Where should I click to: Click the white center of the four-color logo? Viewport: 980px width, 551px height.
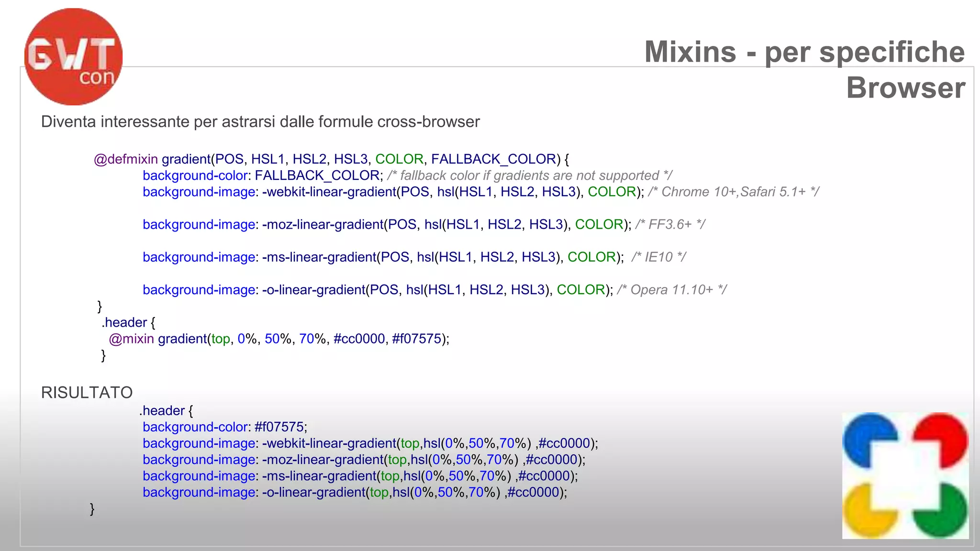905,476
